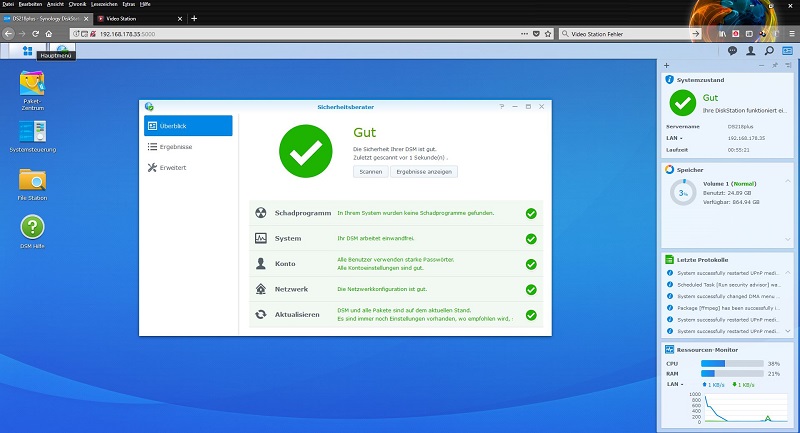The image size is (800, 433).
Task: Select the Überblick tab
Action: pos(188,125)
